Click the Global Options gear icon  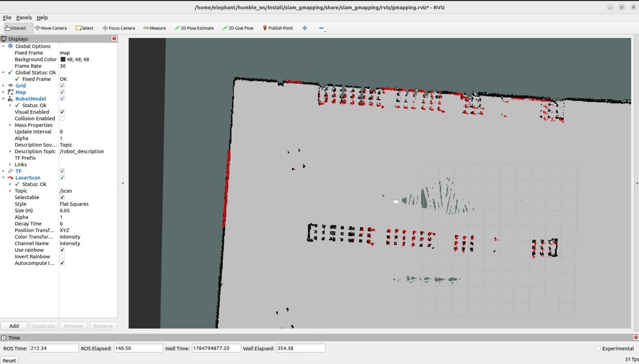click(11, 46)
